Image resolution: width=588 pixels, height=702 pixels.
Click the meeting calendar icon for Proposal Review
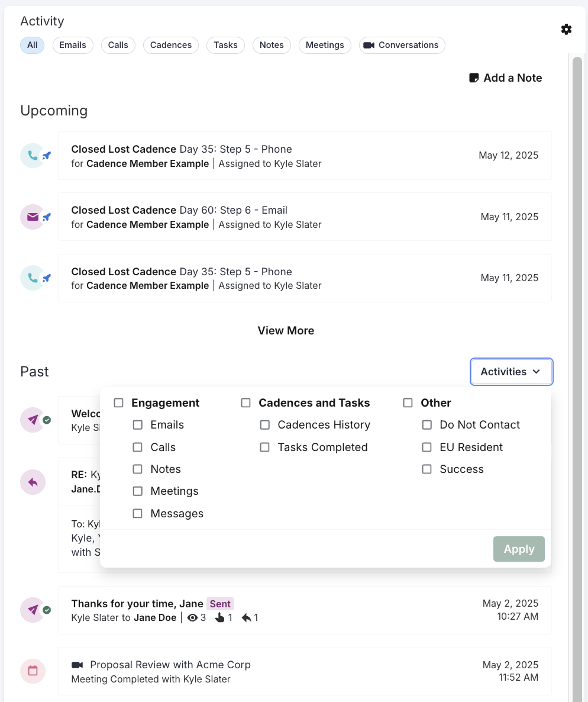pos(33,671)
